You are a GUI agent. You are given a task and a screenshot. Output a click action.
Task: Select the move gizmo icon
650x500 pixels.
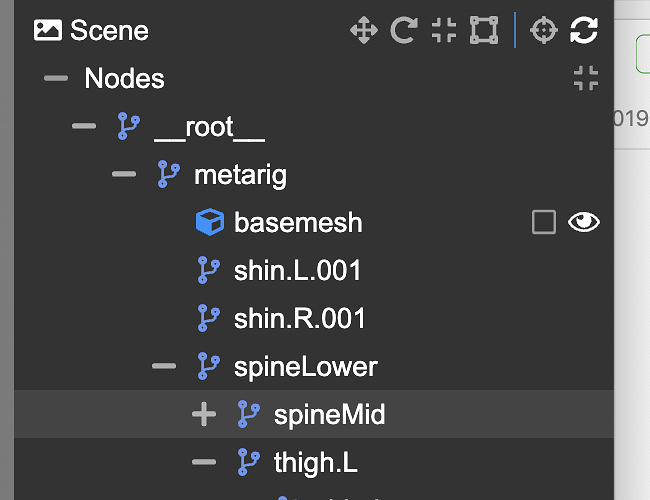coord(364,30)
